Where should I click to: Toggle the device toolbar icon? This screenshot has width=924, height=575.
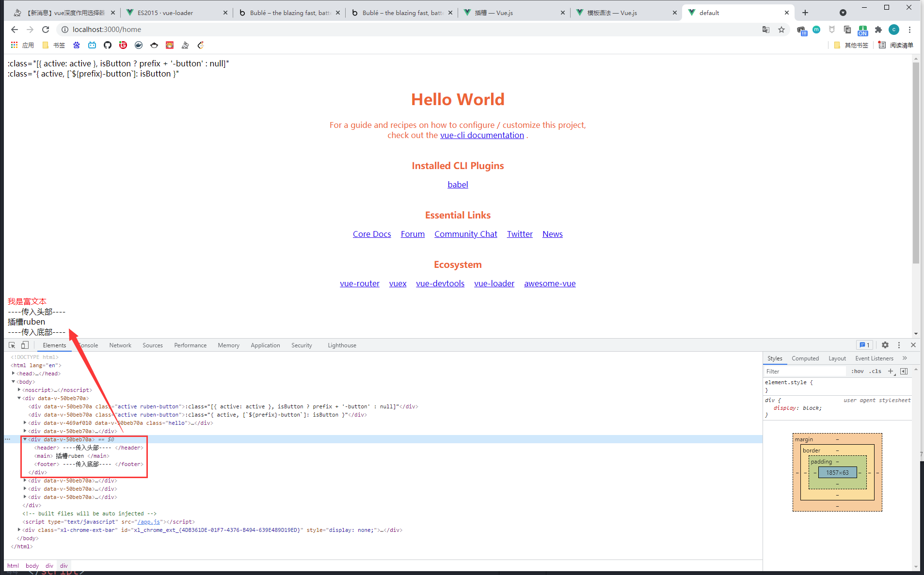point(25,345)
